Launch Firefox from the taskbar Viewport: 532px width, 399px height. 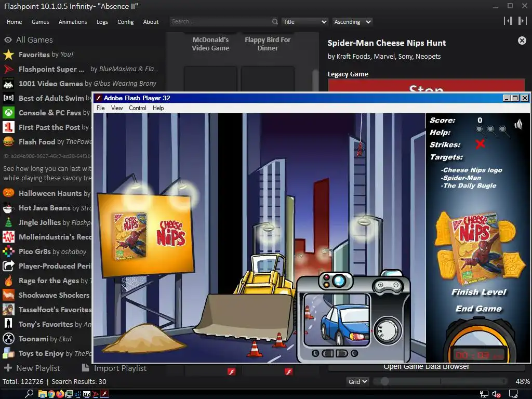point(60,394)
